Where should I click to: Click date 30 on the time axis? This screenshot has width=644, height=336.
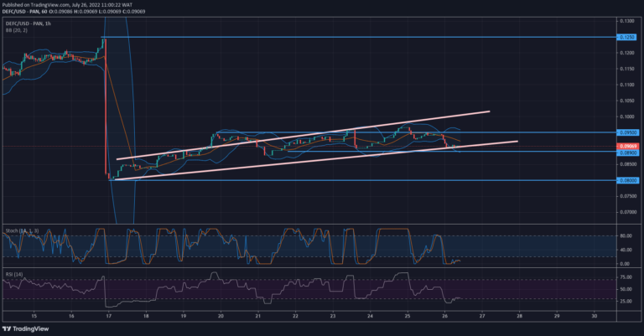pos(595,316)
